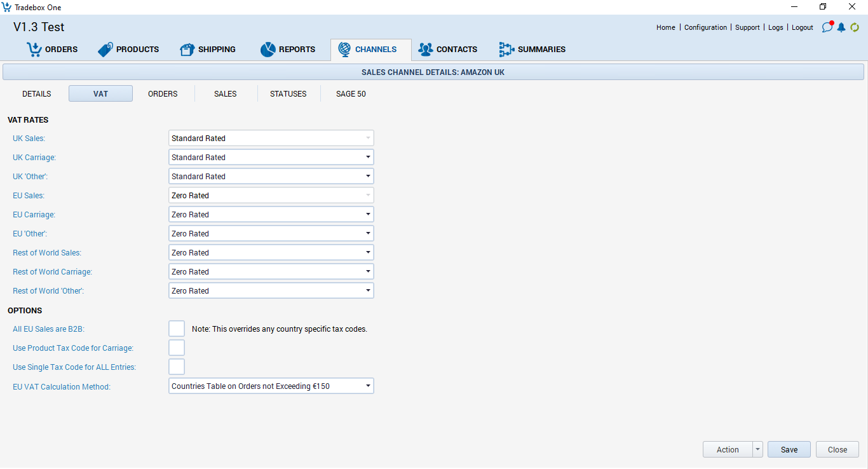Viewport: 868px width, 469px height.
Task: Open the Configuration link
Action: [705, 27]
